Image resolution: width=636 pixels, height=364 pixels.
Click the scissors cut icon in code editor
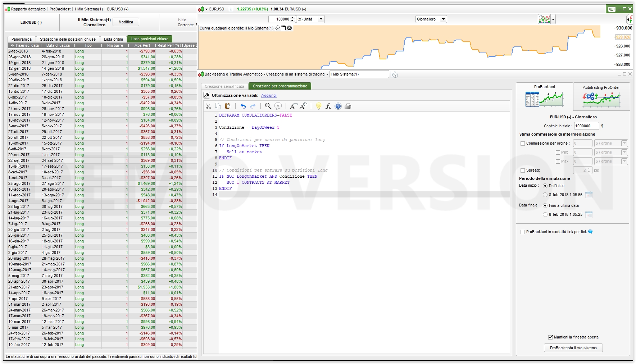pos(208,106)
